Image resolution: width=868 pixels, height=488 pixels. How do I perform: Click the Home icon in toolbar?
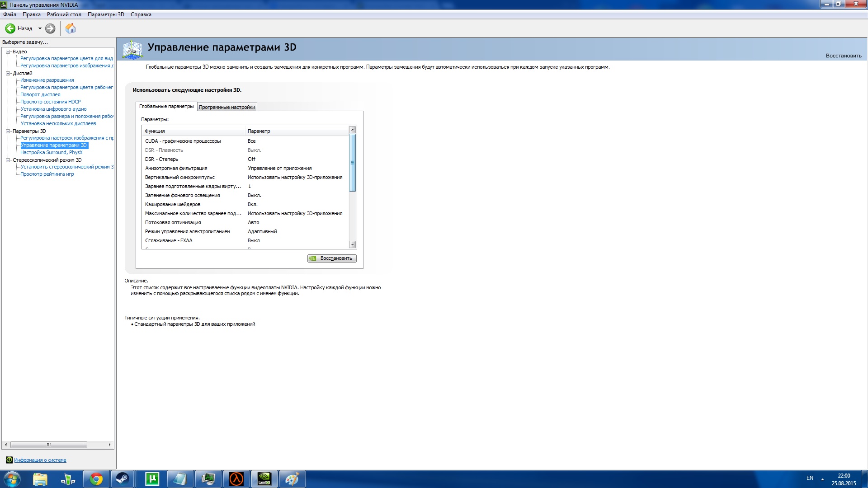coord(71,28)
